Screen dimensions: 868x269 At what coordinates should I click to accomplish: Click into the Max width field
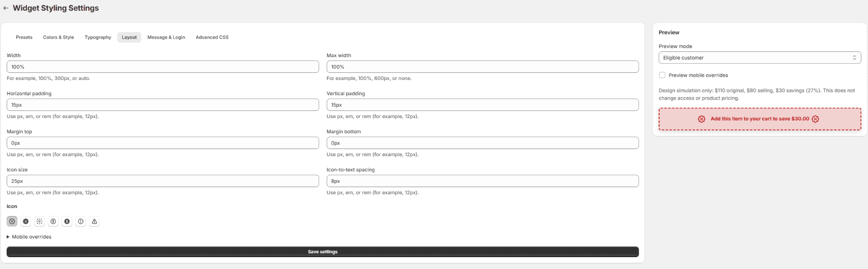(483, 67)
